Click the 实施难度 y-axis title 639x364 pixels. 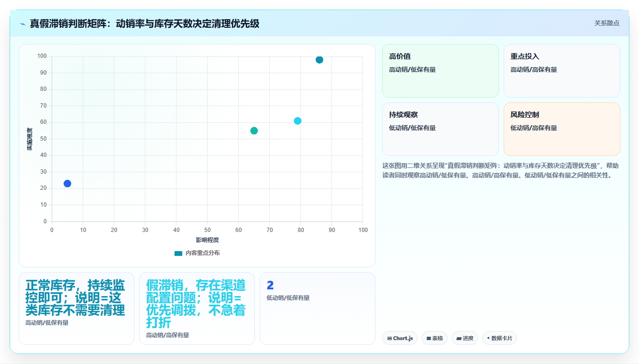[x=30, y=139]
